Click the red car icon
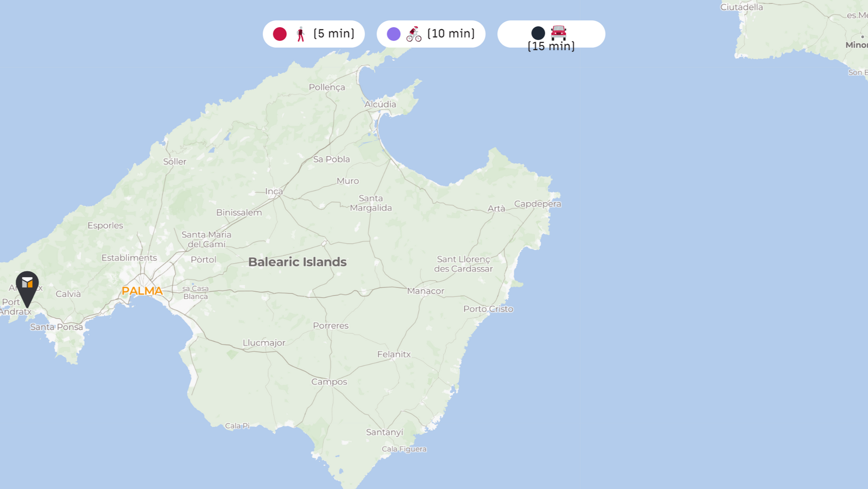Viewport: 868px width, 489px height. pos(558,32)
